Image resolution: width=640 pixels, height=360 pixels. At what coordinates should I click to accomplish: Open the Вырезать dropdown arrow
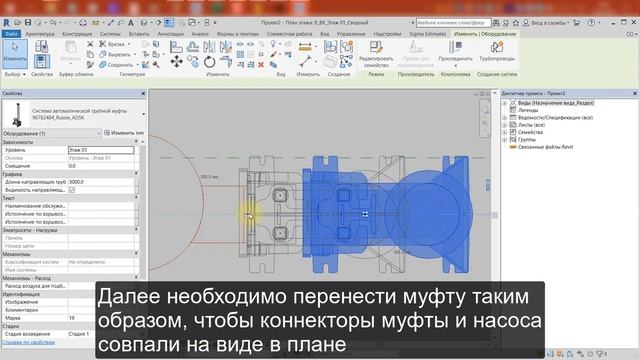pyautogui.click(x=135, y=54)
